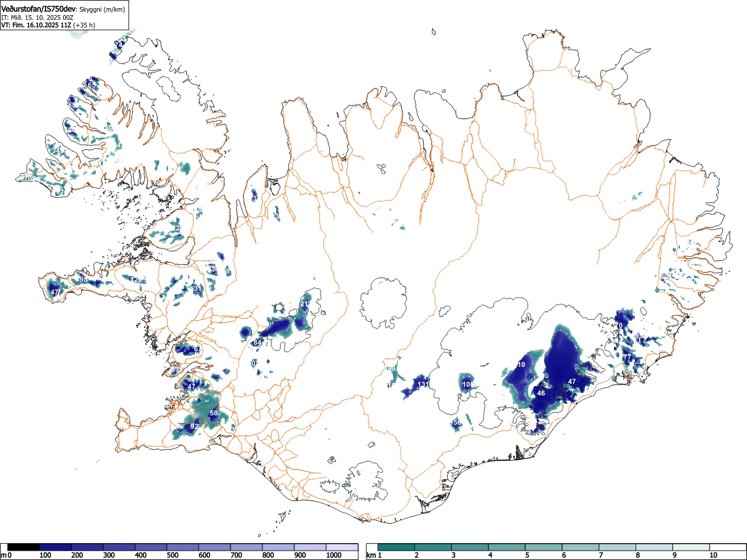The image size is (747, 560).
Task: Click the 1–2 km dark teal swatch
Action: tap(396, 547)
